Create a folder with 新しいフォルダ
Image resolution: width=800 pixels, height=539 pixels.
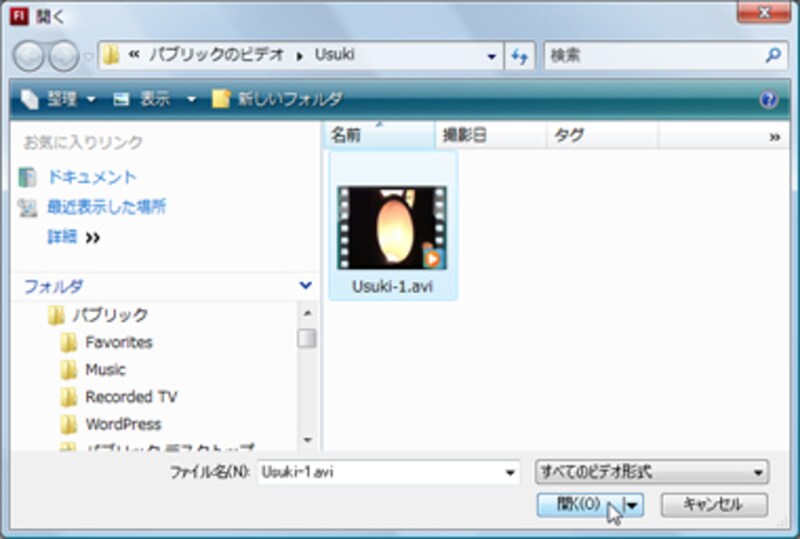(x=278, y=99)
